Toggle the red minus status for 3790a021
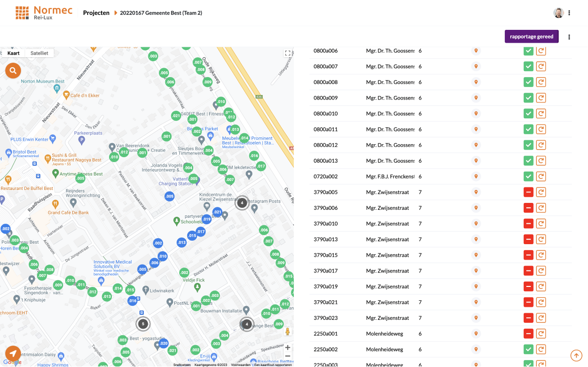588x367 pixels. tap(528, 302)
